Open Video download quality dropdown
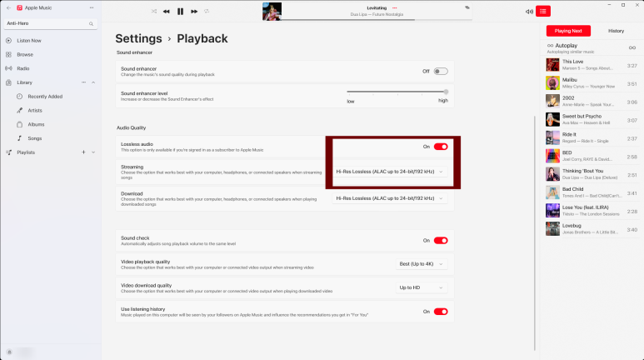 click(x=422, y=287)
